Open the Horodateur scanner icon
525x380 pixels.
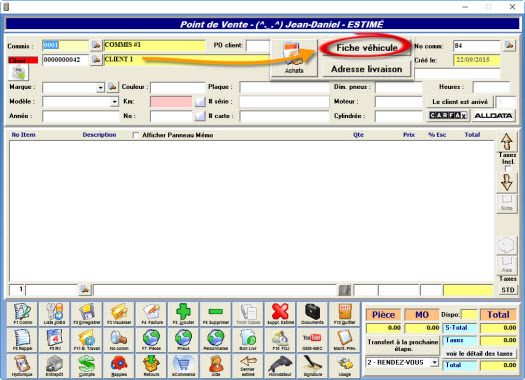280,366
